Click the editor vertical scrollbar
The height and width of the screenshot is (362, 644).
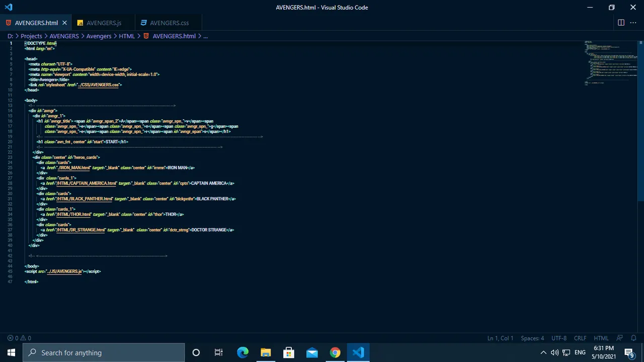641,121
